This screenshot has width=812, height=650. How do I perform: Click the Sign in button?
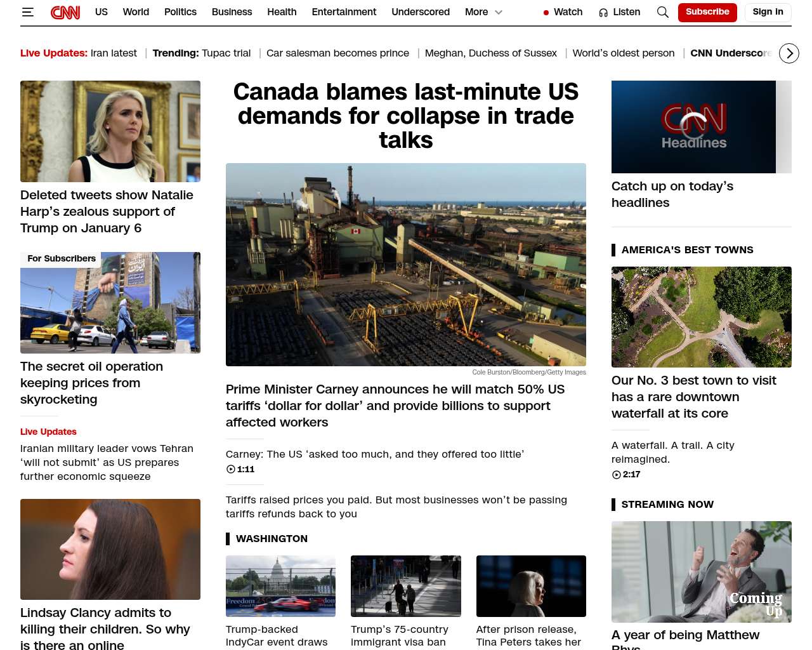(768, 12)
